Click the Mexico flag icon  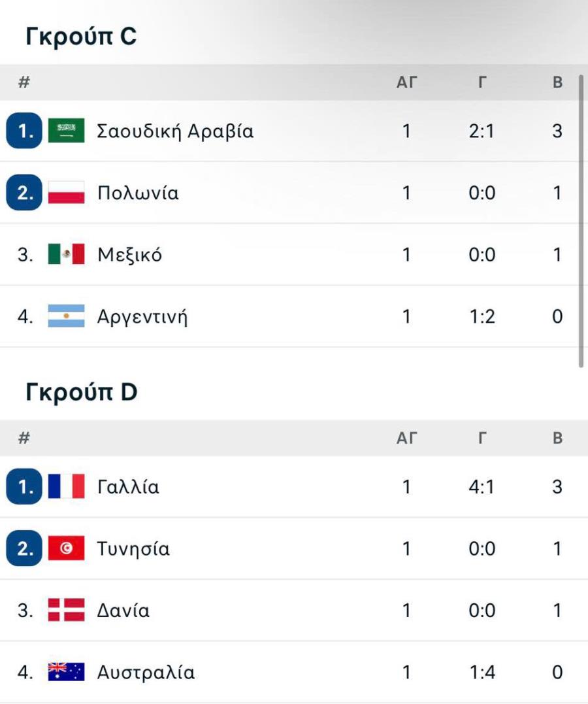(x=66, y=254)
